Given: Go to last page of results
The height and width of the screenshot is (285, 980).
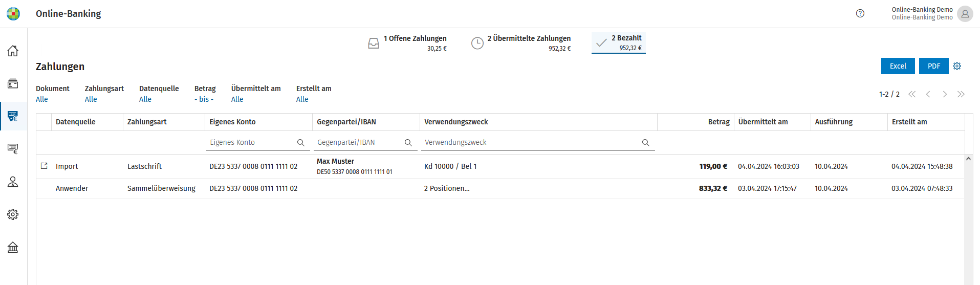Looking at the screenshot, I should (x=961, y=94).
